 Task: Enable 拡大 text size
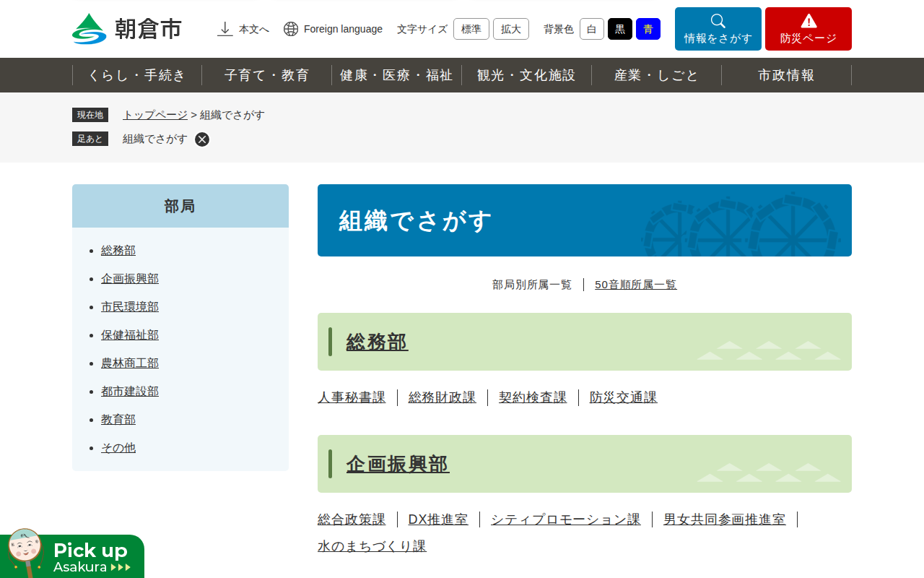point(510,29)
